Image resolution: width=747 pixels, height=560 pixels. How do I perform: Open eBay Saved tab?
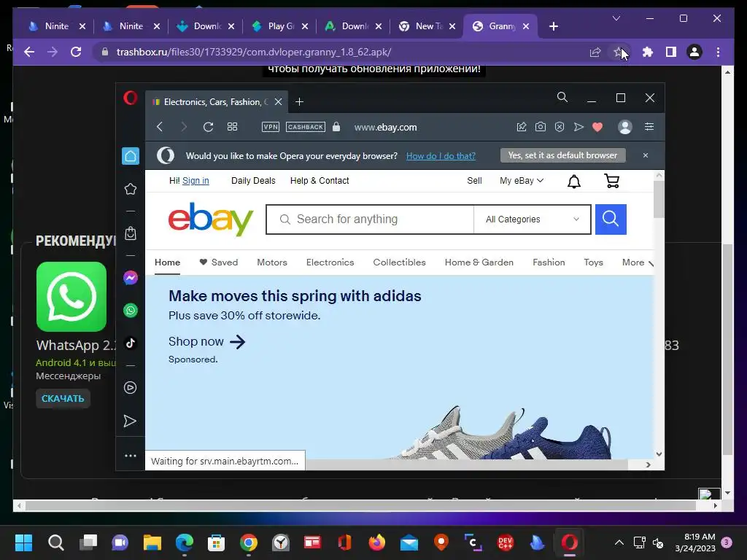[219, 262]
